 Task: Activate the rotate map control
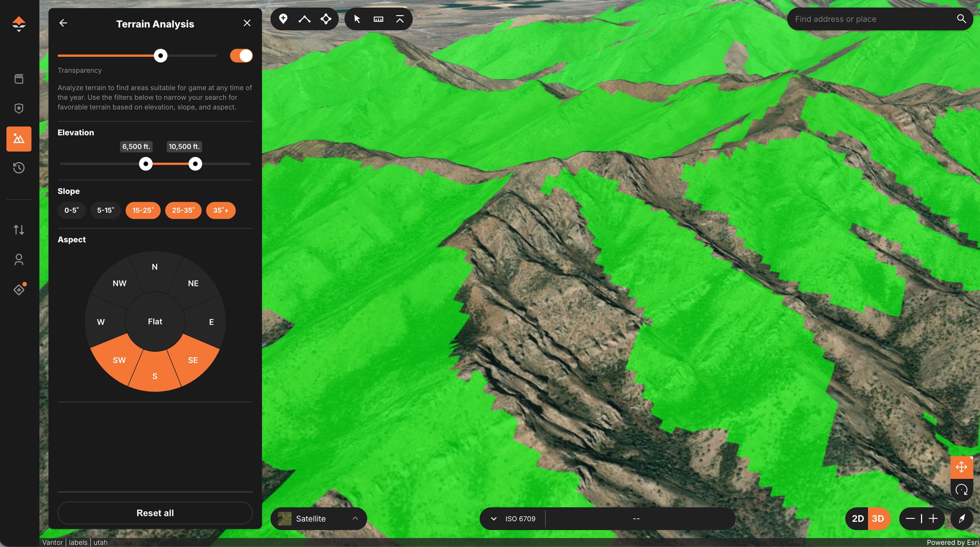962,490
